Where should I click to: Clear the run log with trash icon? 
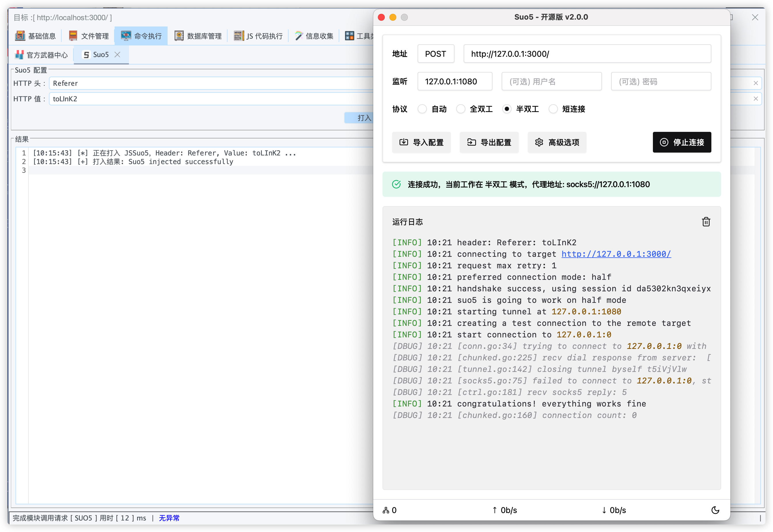click(706, 222)
